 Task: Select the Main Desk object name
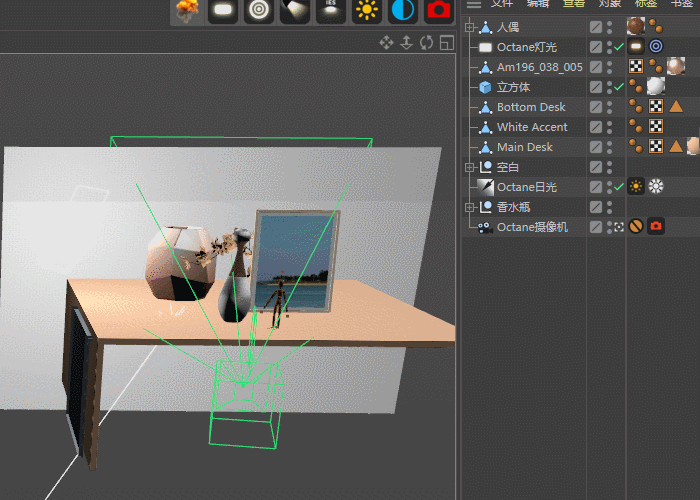(525, 147)
